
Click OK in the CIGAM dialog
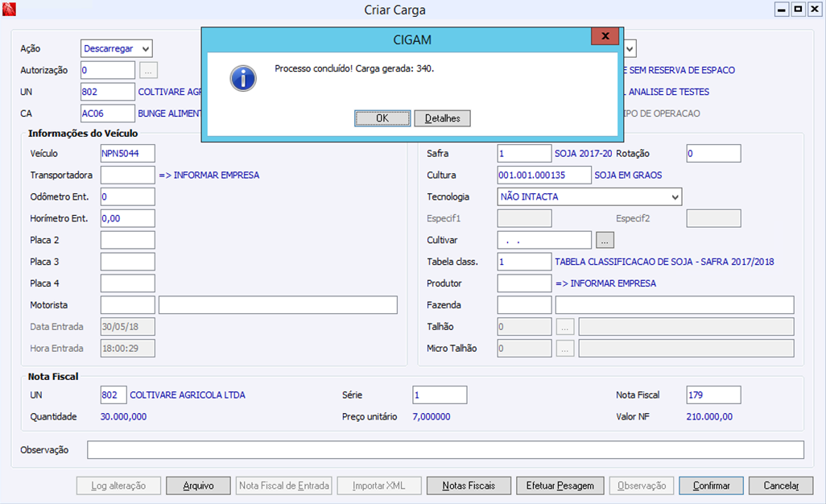[382, 118]
